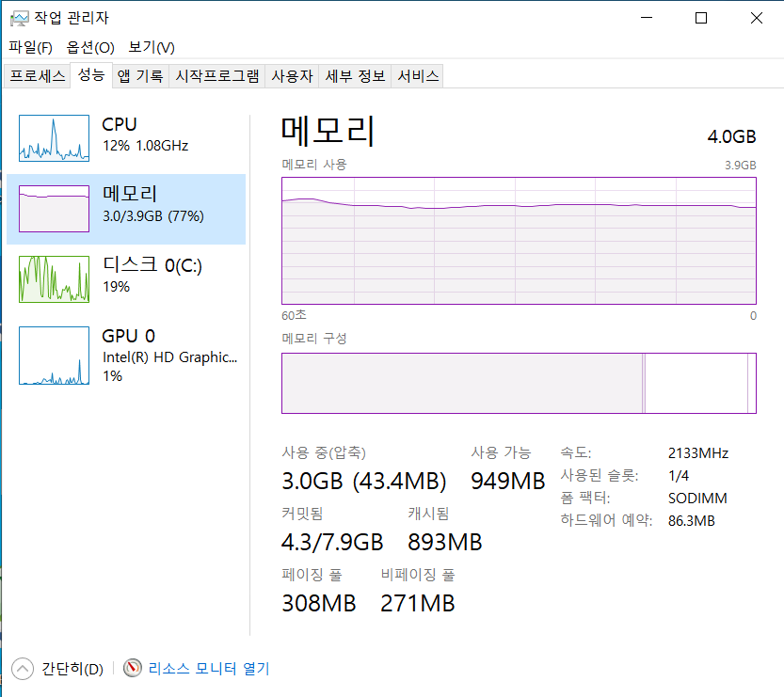Switch to the 세부 정보 tab
This screenshot has height=697, width=784.
pos(355,76)
